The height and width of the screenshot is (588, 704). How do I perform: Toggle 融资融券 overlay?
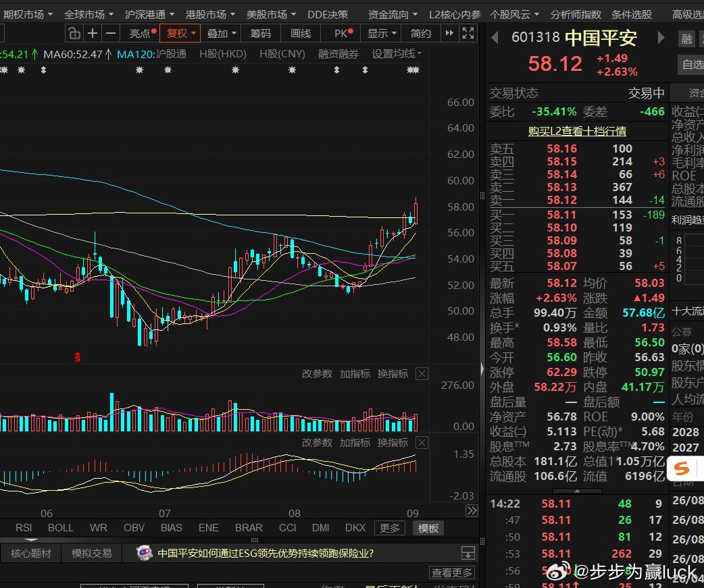tap(338, 55)
